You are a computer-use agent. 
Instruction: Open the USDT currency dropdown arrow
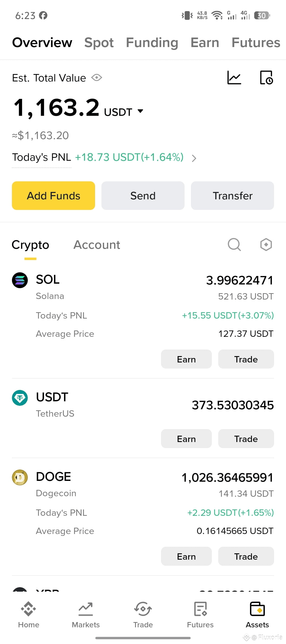tap(140, 111)
